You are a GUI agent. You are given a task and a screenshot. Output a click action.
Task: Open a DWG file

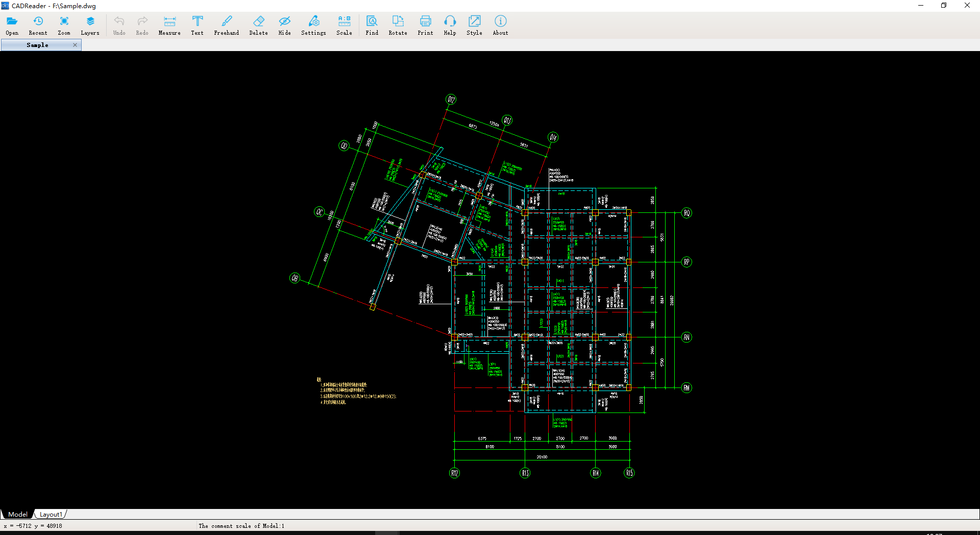click(x=12, y=25)
